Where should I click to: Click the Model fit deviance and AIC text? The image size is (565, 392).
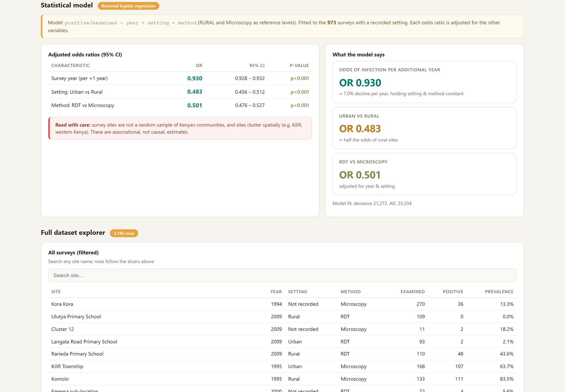pos(372,204)
